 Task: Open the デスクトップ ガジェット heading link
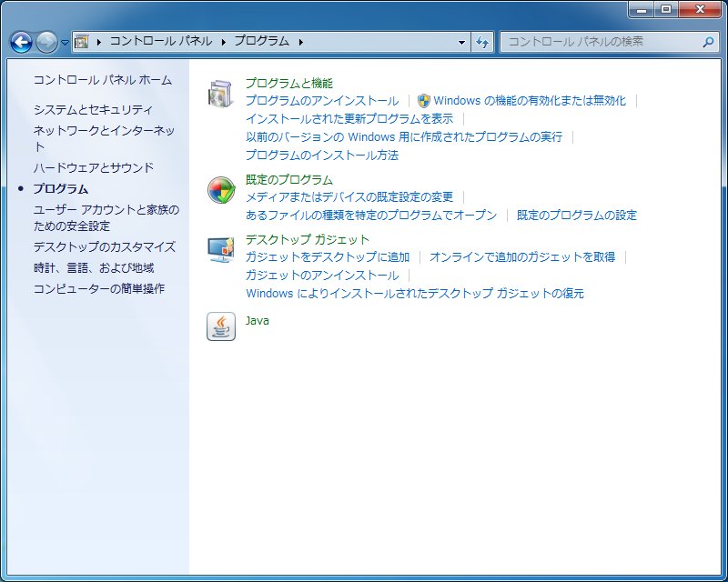pos(308,239)
